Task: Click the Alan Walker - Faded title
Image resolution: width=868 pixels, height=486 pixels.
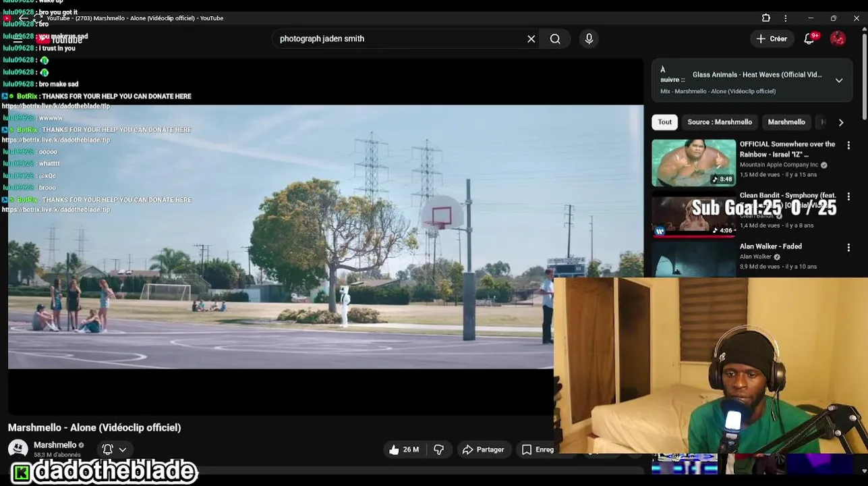Action: 771,246
